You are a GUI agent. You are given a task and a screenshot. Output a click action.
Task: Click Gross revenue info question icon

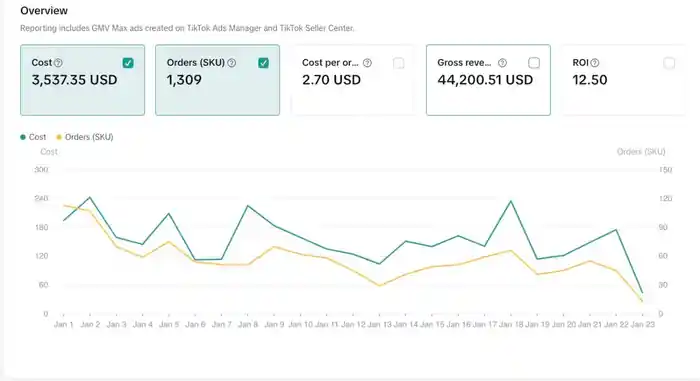(502, 63)
